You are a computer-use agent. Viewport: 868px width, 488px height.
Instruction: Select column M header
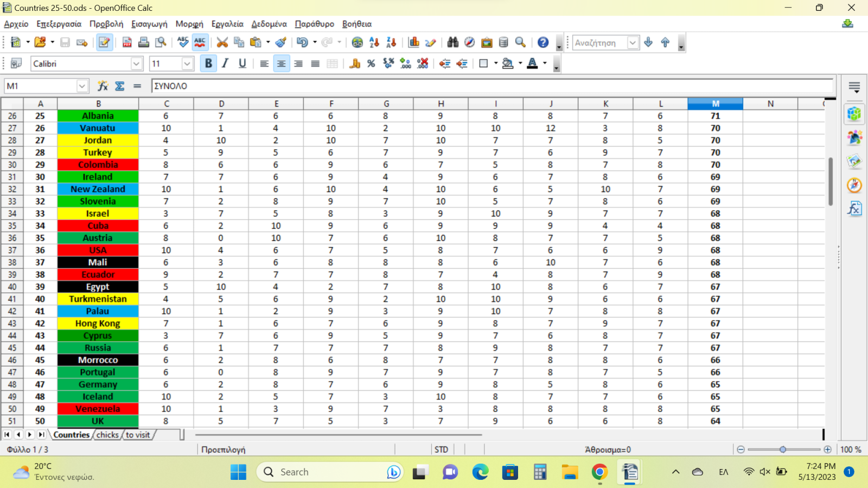coord(715,104)
